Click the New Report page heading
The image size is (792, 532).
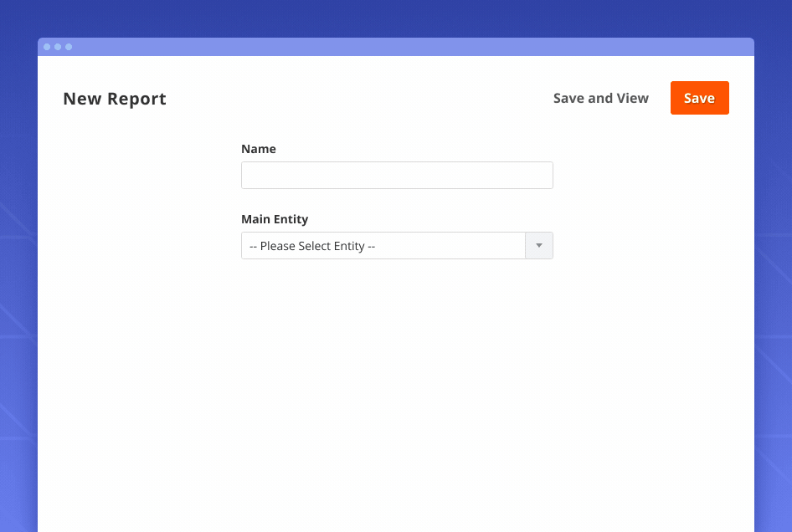pyautogui.click(x=115, y=99)
